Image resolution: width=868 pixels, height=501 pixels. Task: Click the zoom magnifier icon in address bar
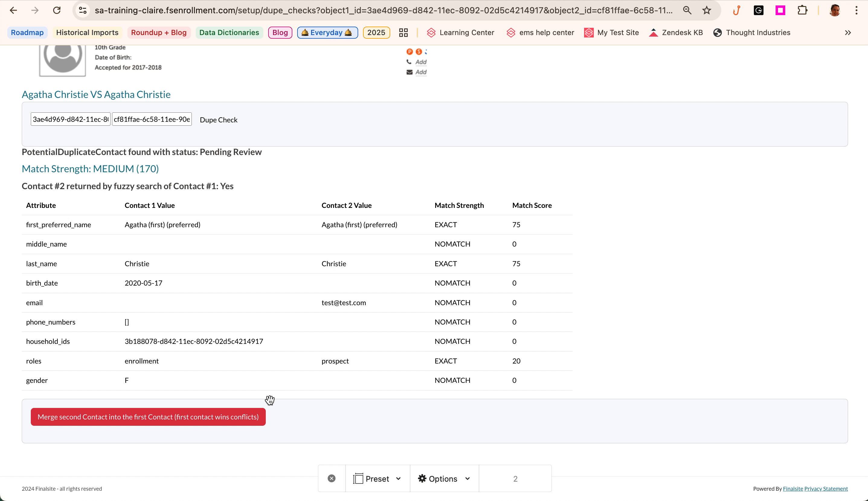click(x=687, y=10)
